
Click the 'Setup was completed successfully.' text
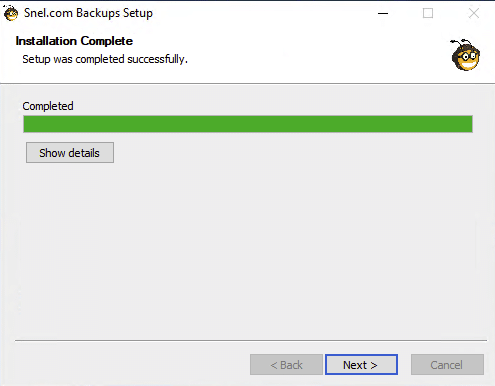pos(105,59)
